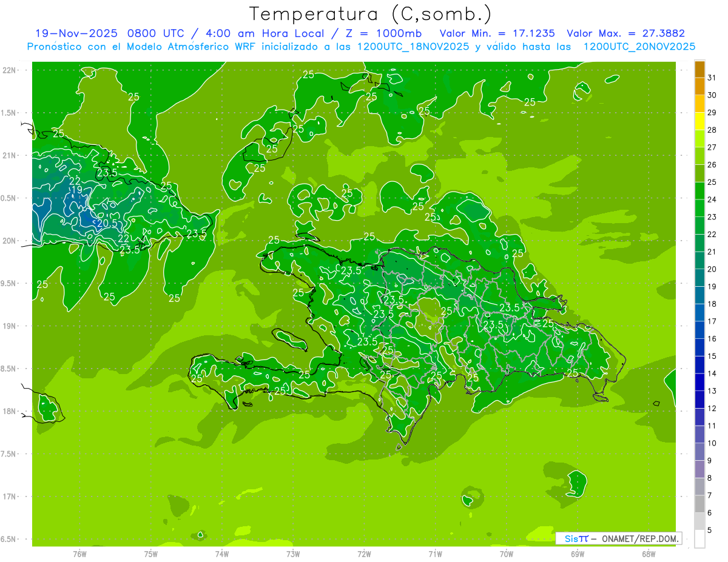Click the dark blue legend swatch between 13 and 14

[699, 382]
